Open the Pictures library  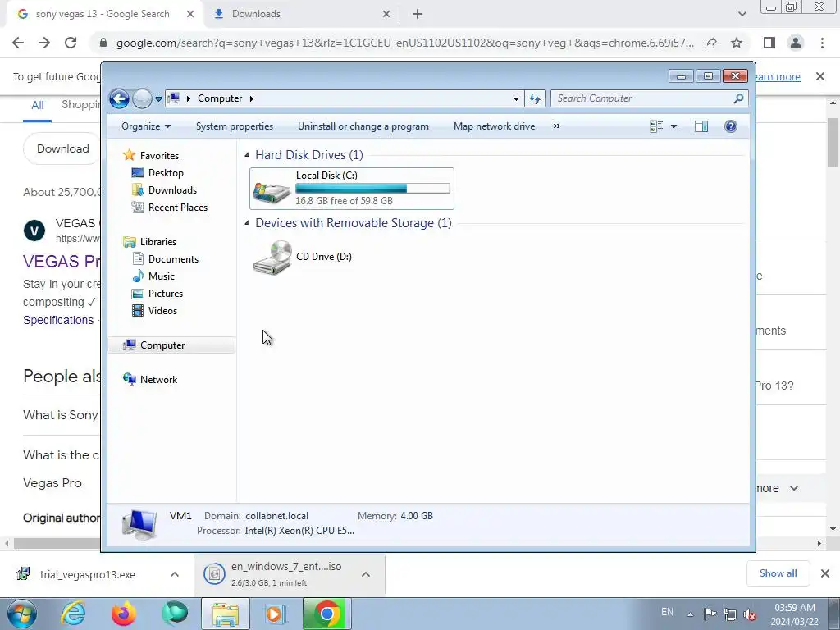point(166,294)
